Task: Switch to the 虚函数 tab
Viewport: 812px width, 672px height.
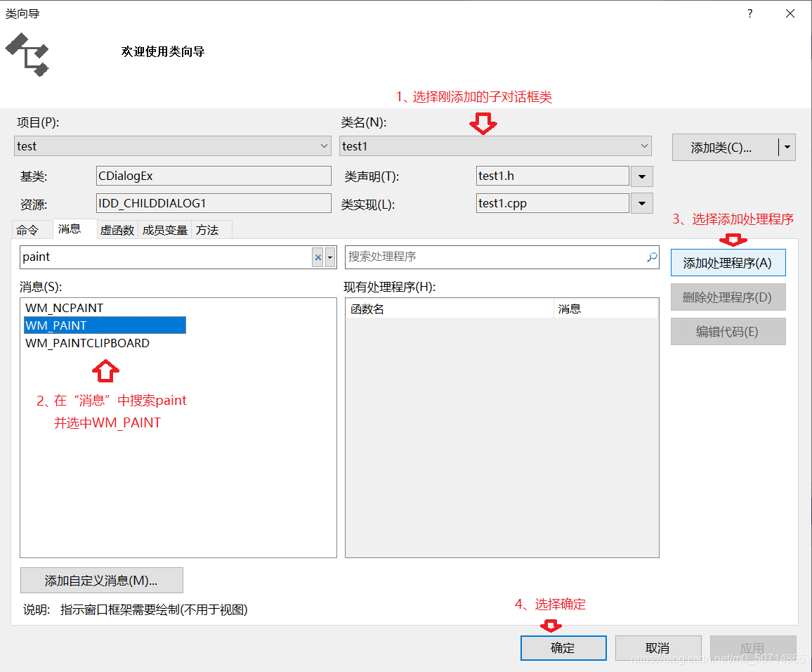Action: coord(117,229)
